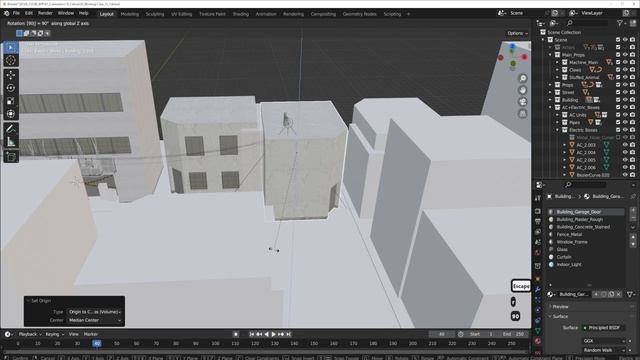Viewport: 640px width, 360px height.
Task: Select the Select Box tool
Action: tap(11, 48)
